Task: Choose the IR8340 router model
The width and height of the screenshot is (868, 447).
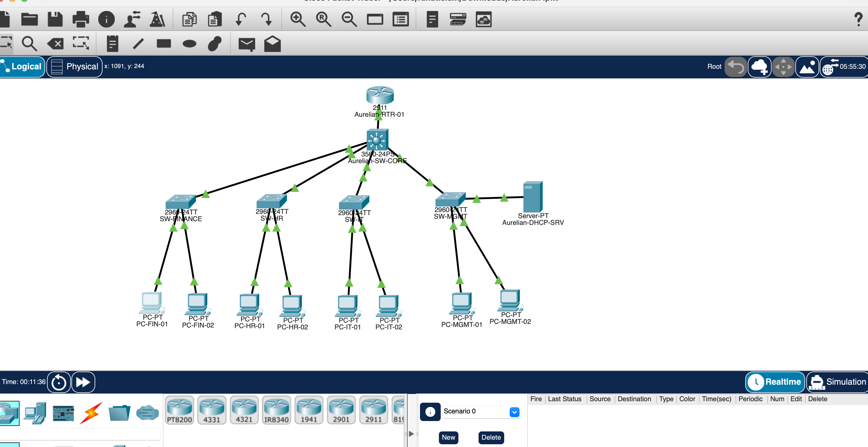Action: point(276,410)
